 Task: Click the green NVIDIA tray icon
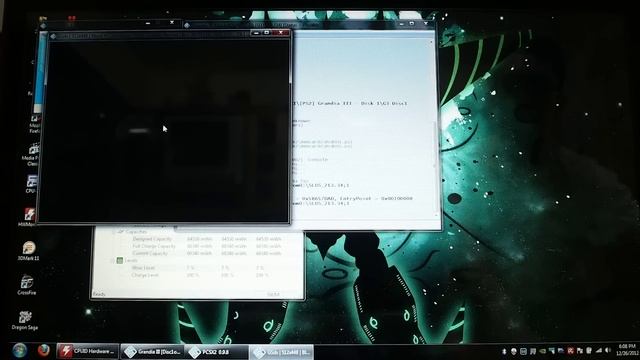542,351
